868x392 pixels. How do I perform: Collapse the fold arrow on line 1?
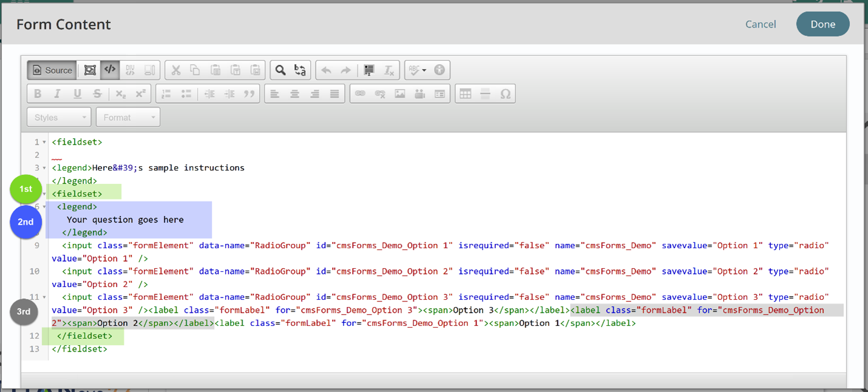pyautogui.click(x=44, y=142)
